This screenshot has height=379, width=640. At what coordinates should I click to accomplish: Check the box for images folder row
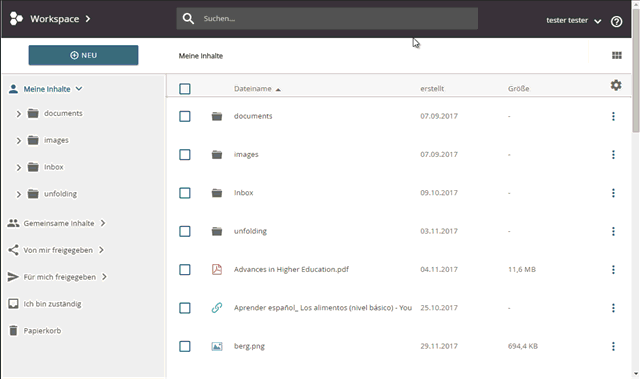coord(185,155)
